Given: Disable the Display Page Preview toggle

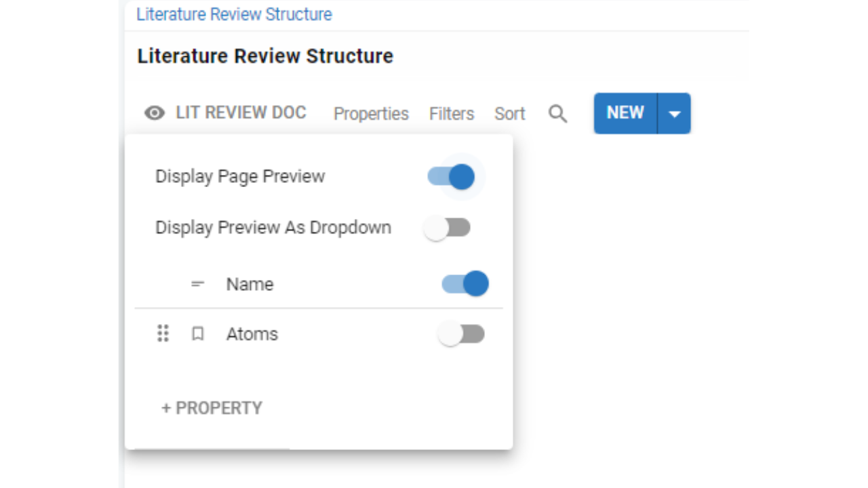Looking at the screenshot, I should (x=452, y=176).
